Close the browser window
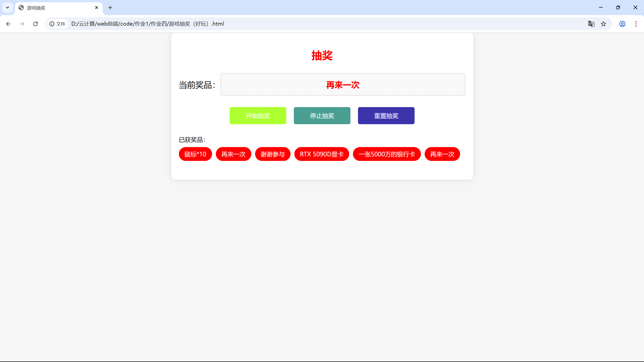 [635, 8]
